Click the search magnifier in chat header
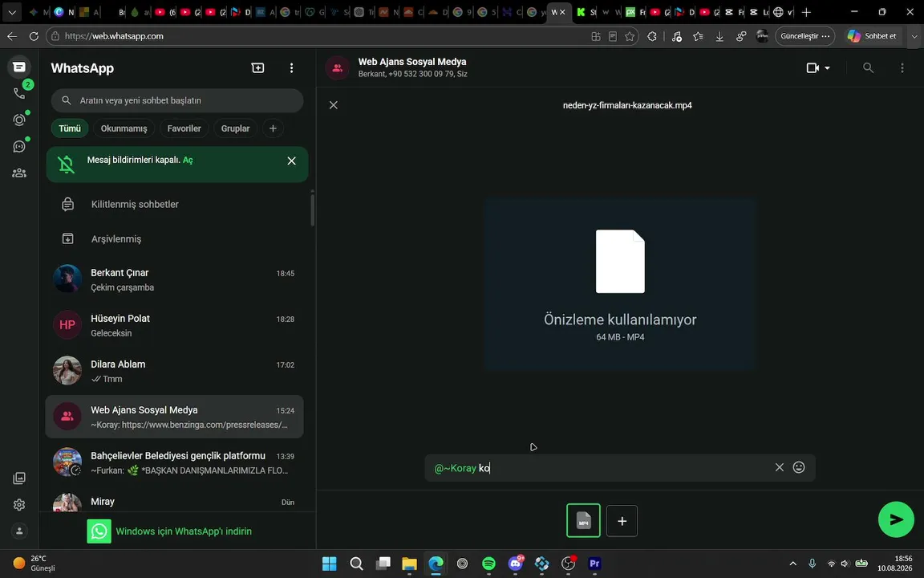 868,67
